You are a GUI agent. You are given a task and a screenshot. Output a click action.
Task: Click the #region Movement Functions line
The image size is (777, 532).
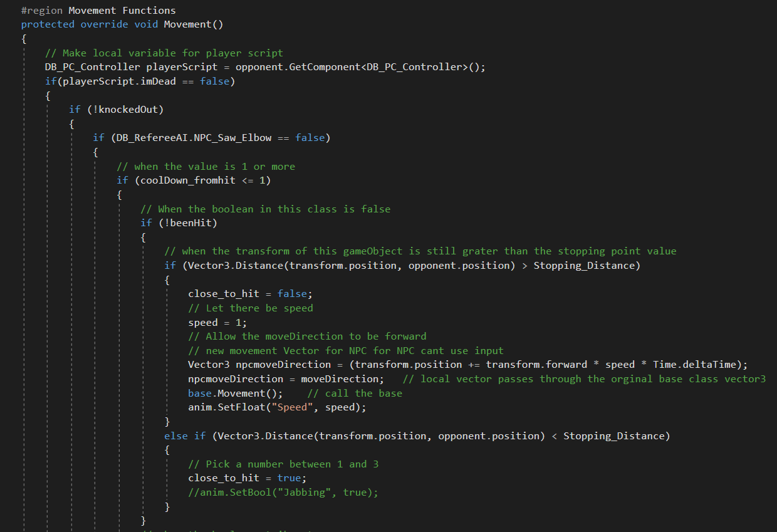coord(98,10)
